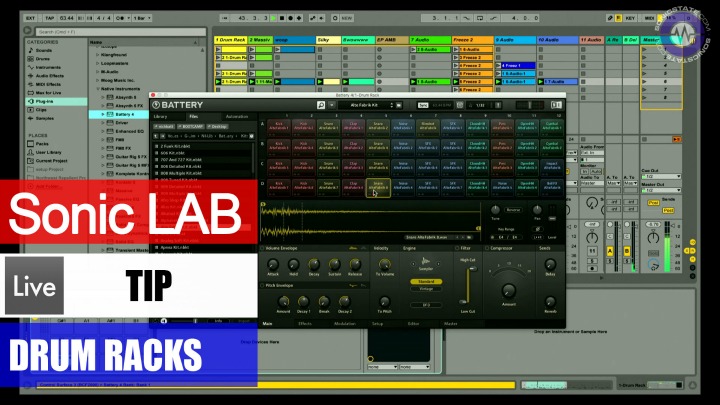Toggle Draw Mode pencil icon
Viewport: 720px width, 405px height.
click(610, 18)
